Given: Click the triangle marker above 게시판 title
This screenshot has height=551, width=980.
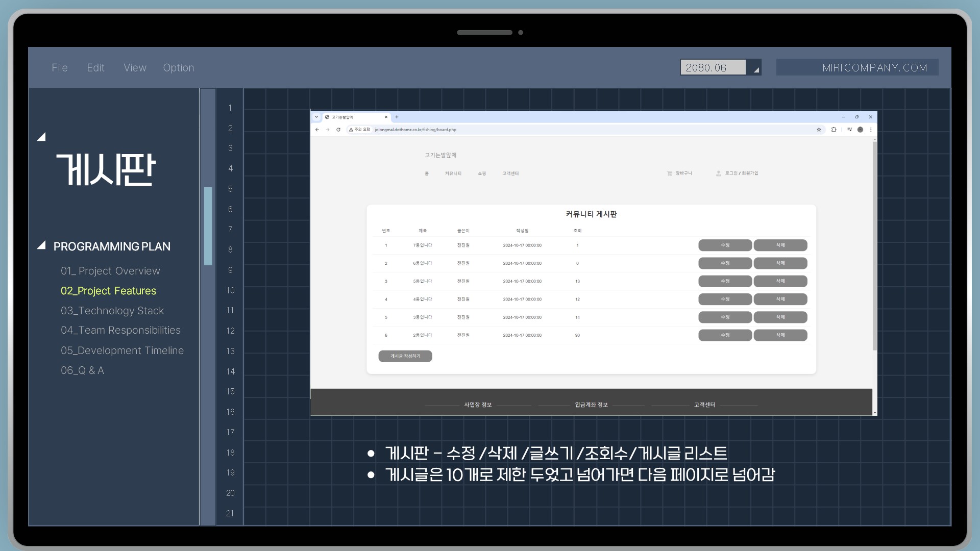Looking at the screenshot, I should [41, 137].
